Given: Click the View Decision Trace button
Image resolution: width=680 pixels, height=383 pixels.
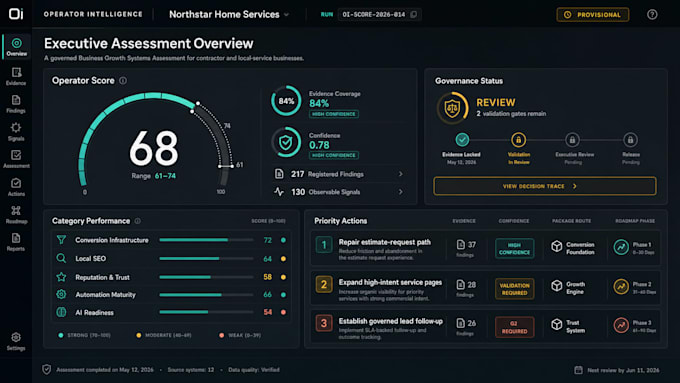Looking at the screenshot, I should point(545,186).
